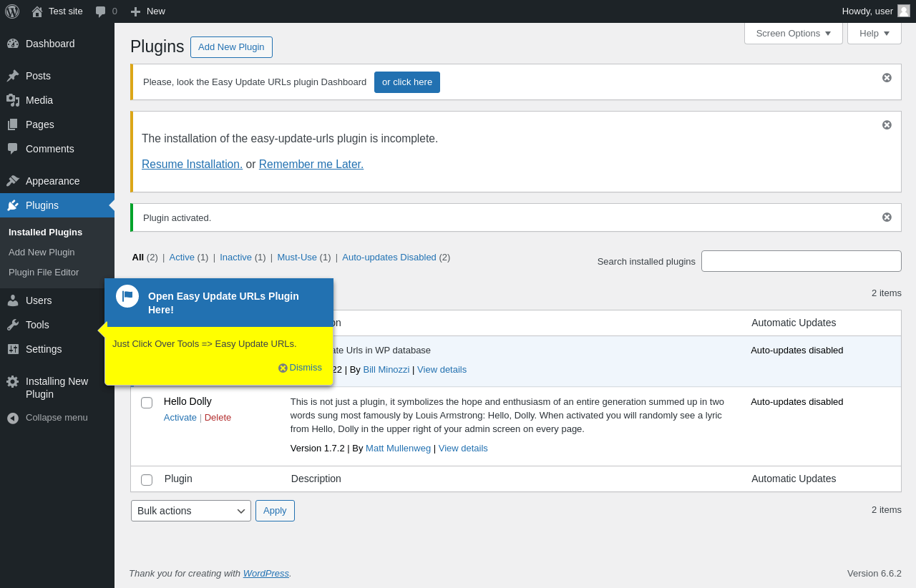This screenshot has width=916, height=588.
Task: Click the Settings sliders icon
Action: coord(13,349)
